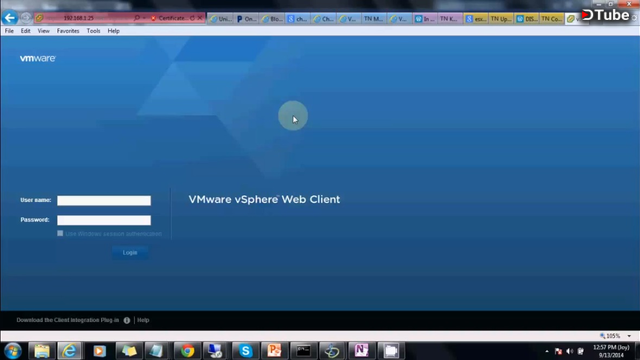
Task: Switch to the 'TN Up...' browser tab
Action: 501,19
